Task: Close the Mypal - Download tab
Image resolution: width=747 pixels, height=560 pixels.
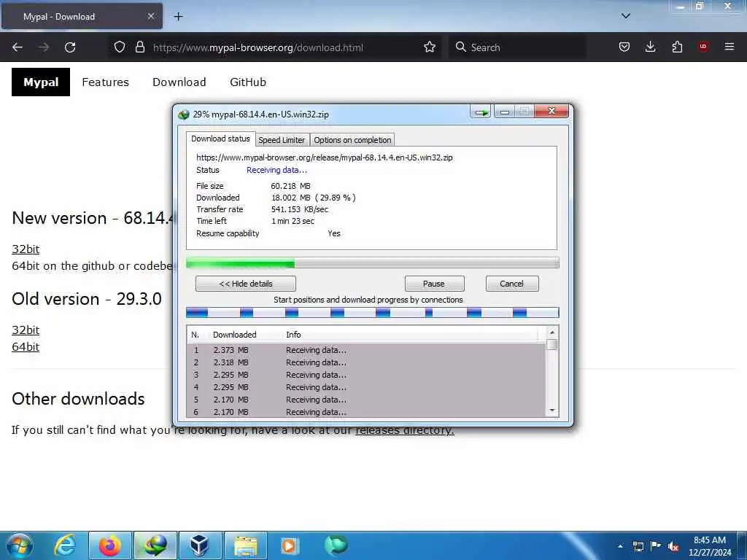Action: pyautogui.click(x=150, y=16)
